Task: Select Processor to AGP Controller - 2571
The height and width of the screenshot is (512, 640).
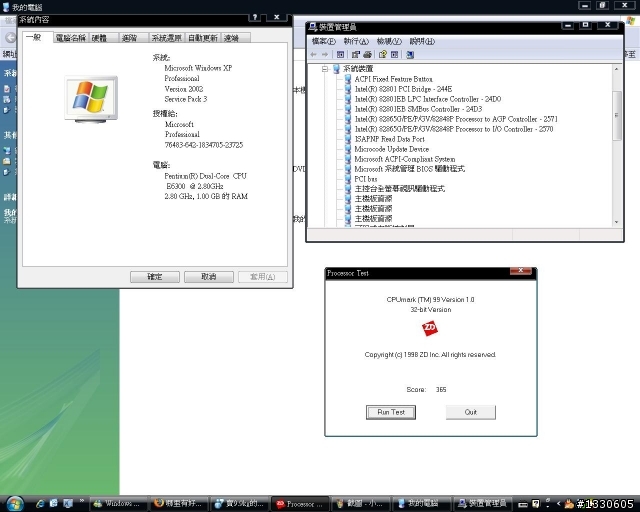Action: 456,119
